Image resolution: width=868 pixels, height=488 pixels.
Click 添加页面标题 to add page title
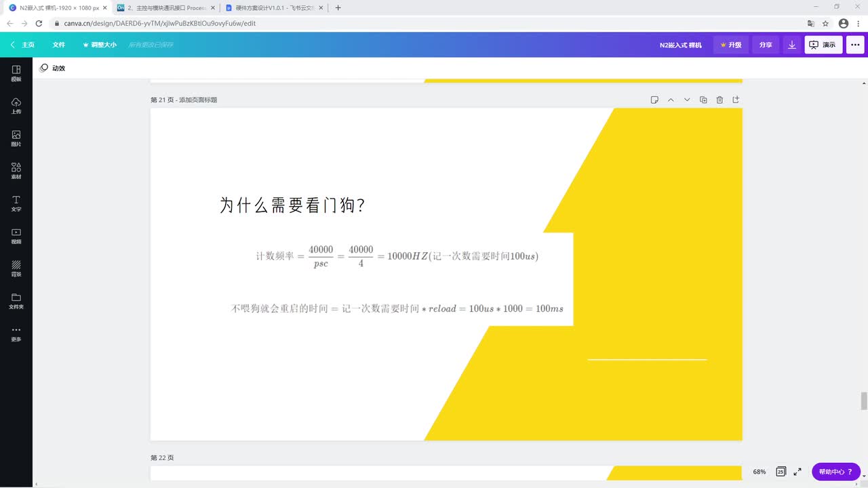(x=198, y=100)
